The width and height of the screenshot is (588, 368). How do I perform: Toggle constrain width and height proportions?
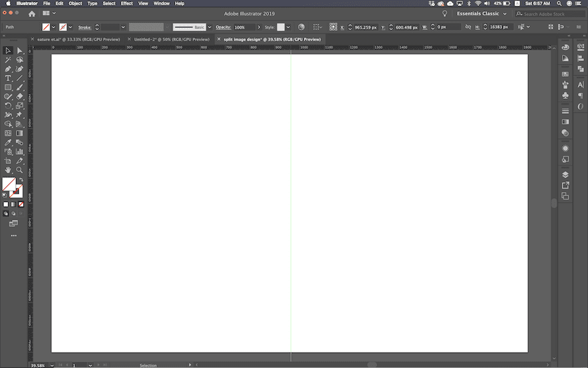coord(468,27)
